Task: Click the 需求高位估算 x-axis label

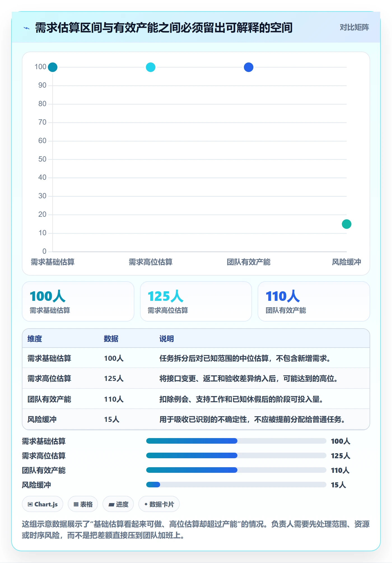Action: (151, 262)
